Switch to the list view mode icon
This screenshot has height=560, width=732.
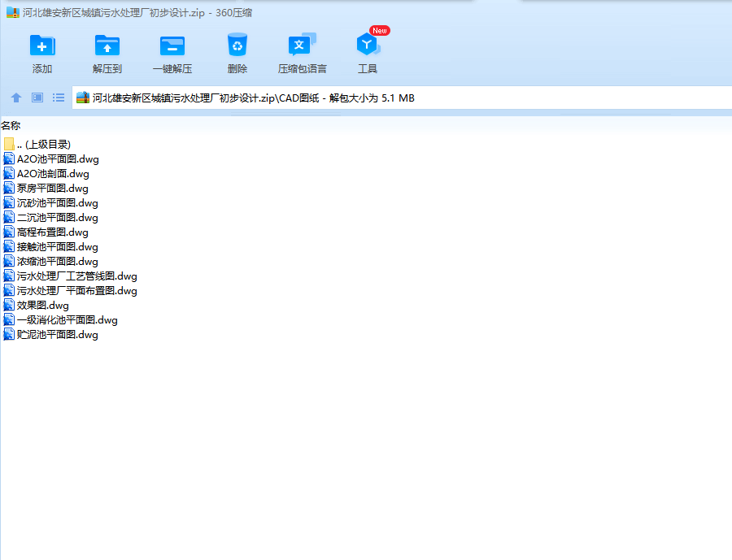pyautogui.click(x=59, y=98)
